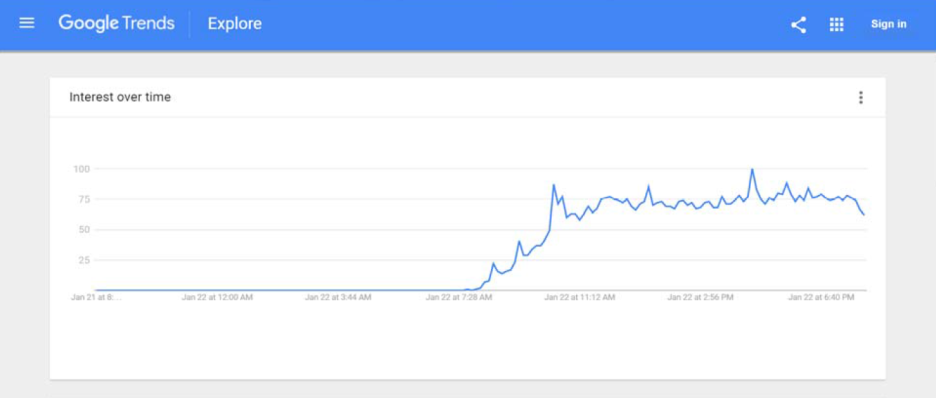Click the Interest over time card title

tap(120, 97)
